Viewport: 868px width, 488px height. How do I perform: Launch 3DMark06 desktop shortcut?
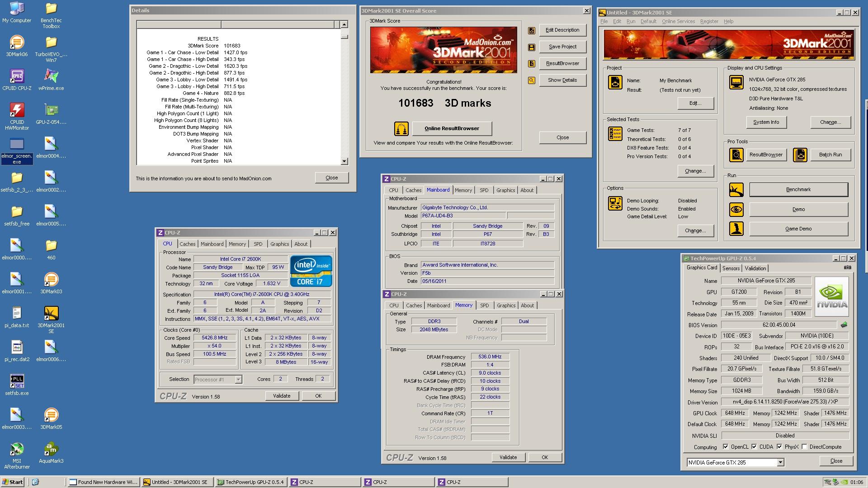17,46
